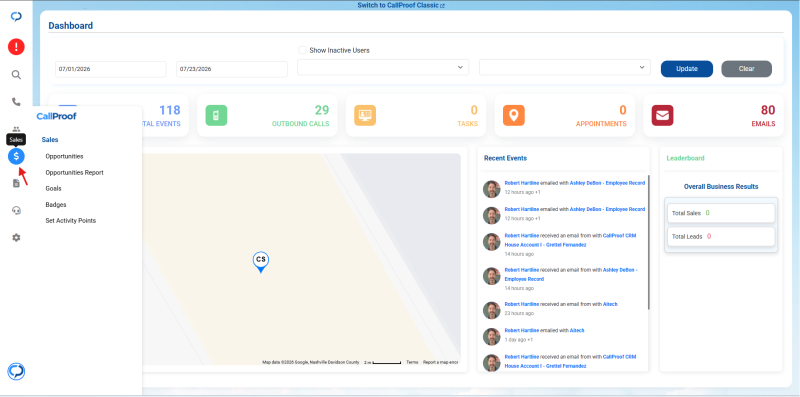
Task: Expand the second filter dropdown beside Update
Action: (565, 67)
